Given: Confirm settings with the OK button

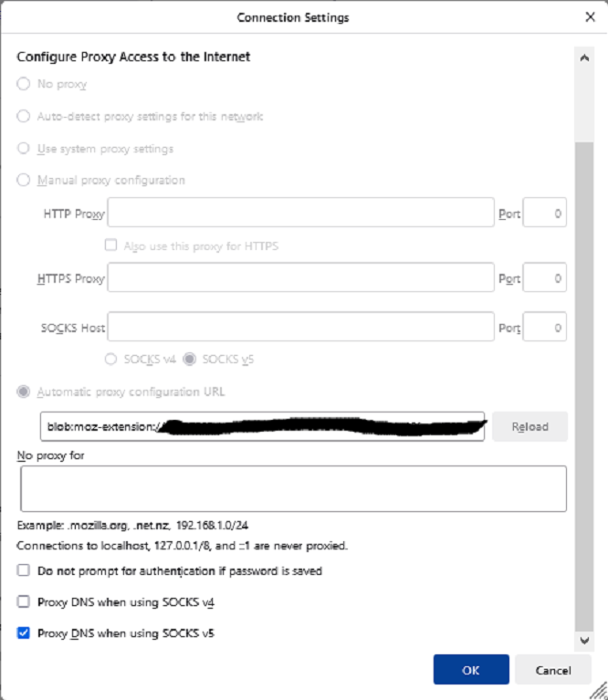Looking at the screenshot, I should tap(470, 670).
